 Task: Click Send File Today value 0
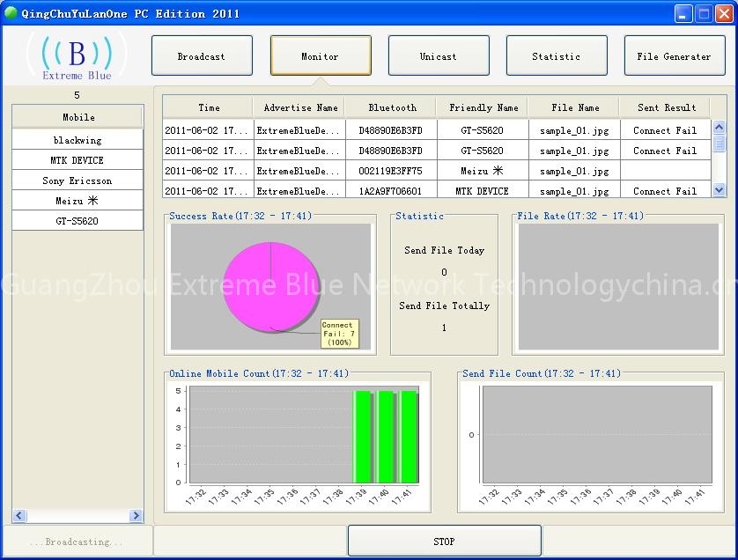pos(444,272)
